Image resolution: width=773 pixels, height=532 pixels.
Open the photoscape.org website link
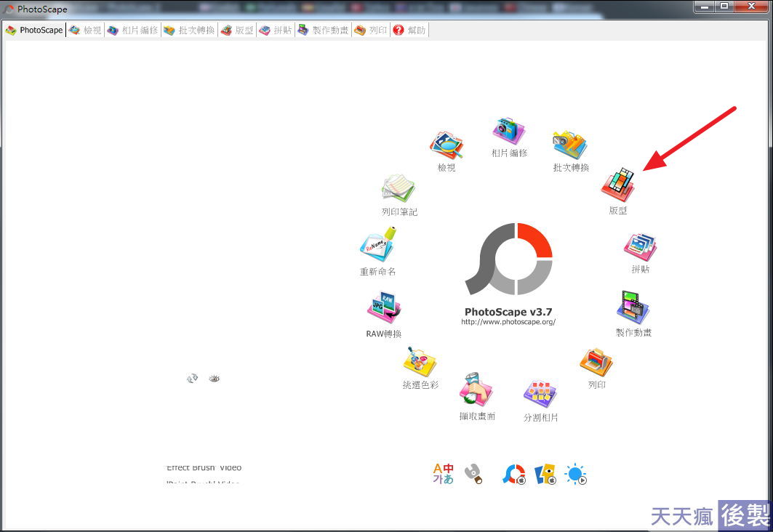point(508,322)
